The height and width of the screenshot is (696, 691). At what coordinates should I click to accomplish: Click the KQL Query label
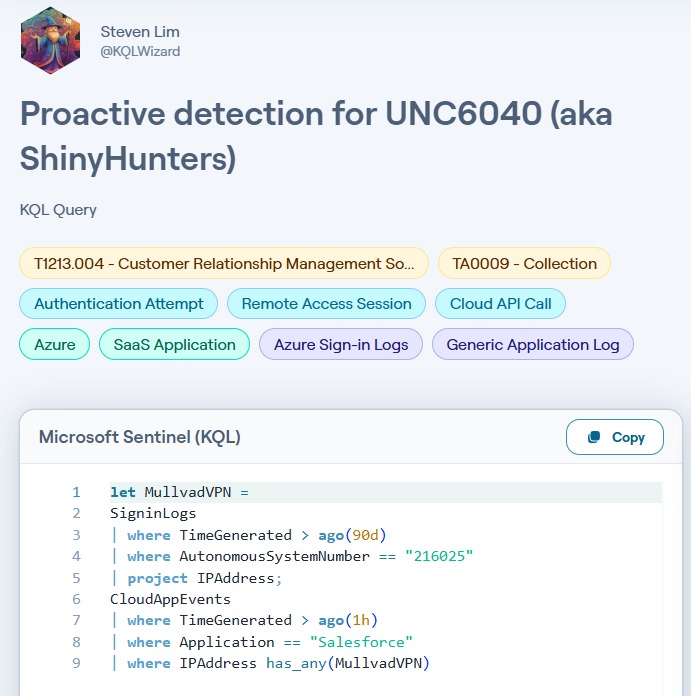point(58,210)
